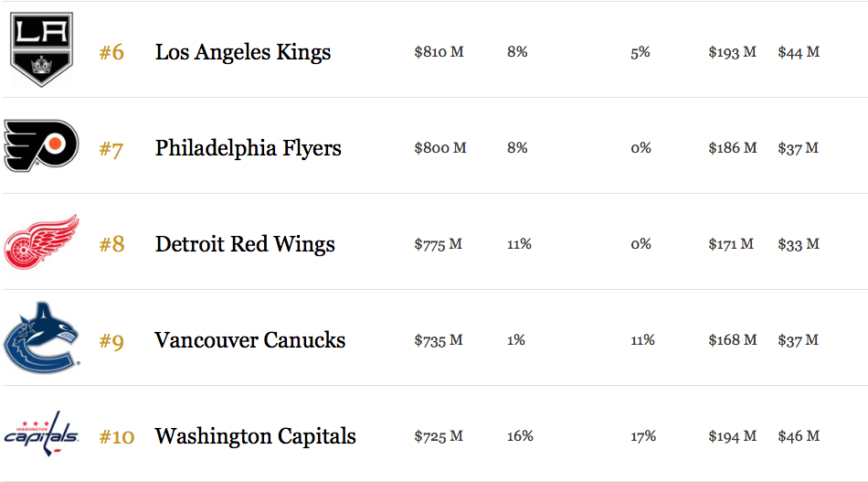868x482 pixels.
Task: Open the Washington Capitals team link
Action: point(255,436)
